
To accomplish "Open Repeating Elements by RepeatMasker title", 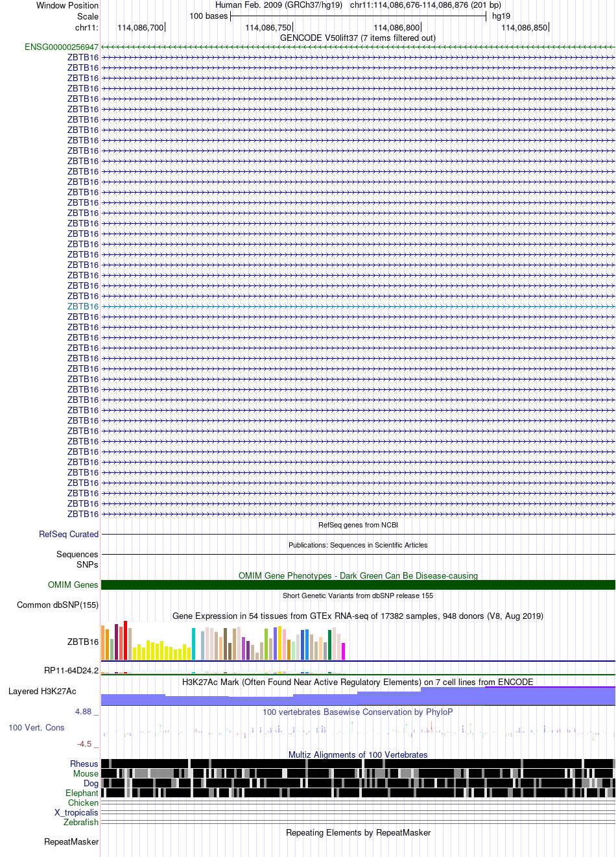I will coord(358,832).
